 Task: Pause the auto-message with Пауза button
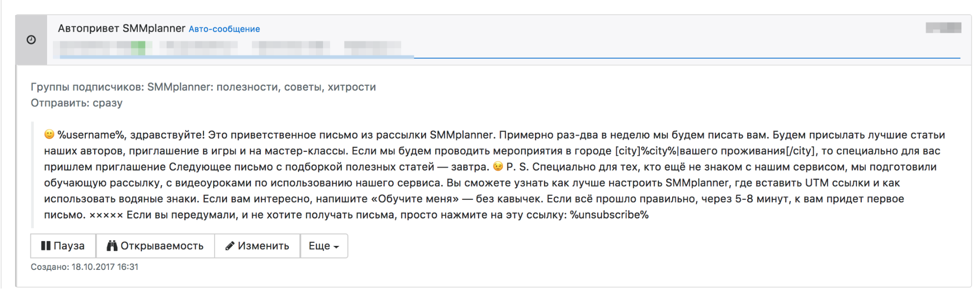(63, 246)
